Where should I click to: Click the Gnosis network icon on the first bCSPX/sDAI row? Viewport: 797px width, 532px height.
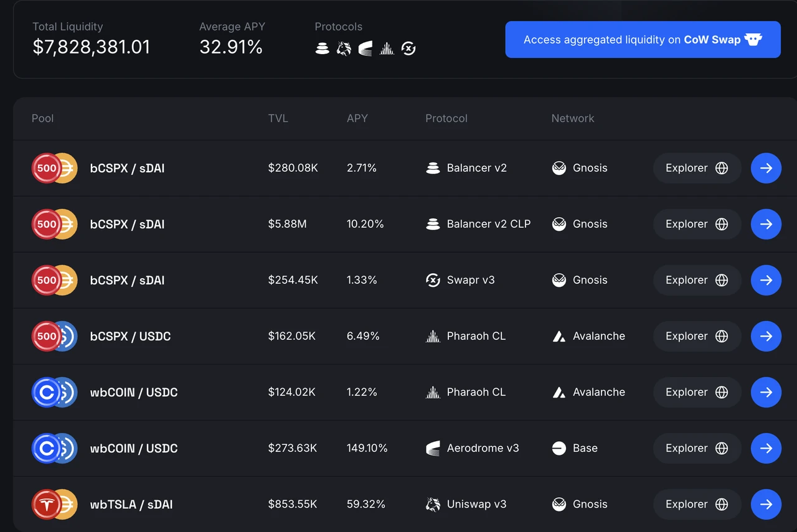(559, 168)
